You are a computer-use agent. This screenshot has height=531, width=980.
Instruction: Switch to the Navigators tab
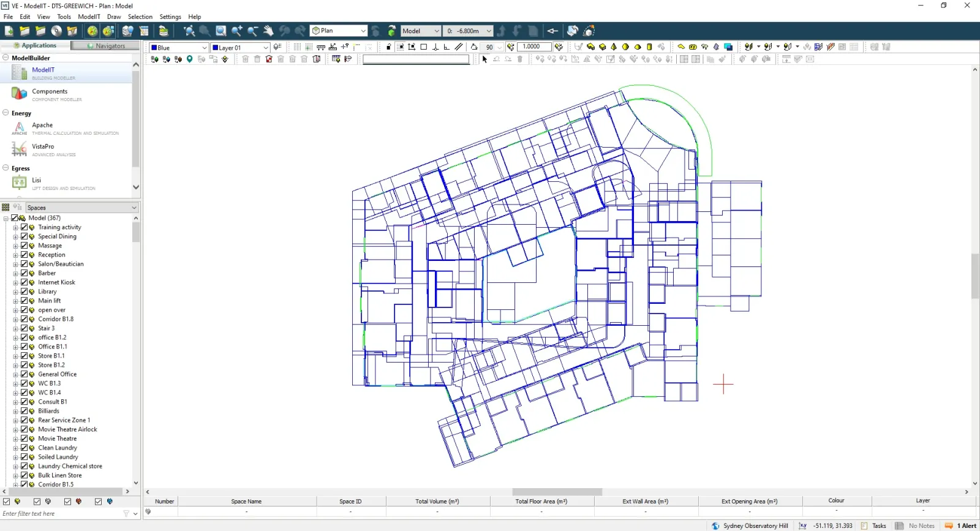(x=105, y=45)
